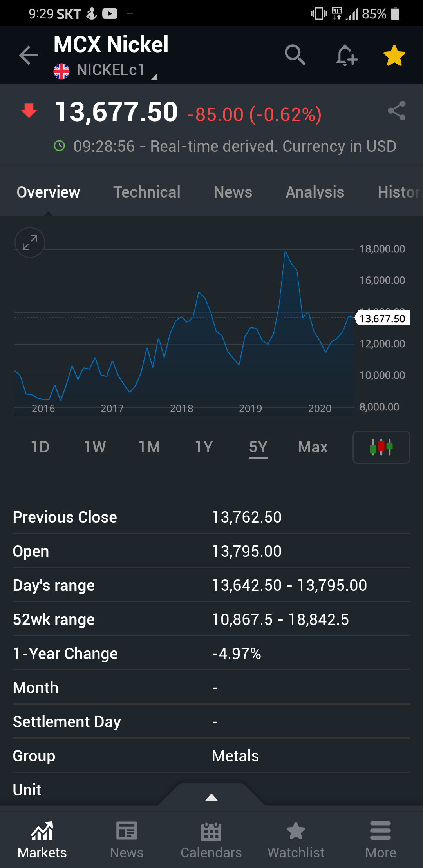Tap Previous Close value 13,762.50
Viewport: 423px width, 868px height.
pos(247,517)
